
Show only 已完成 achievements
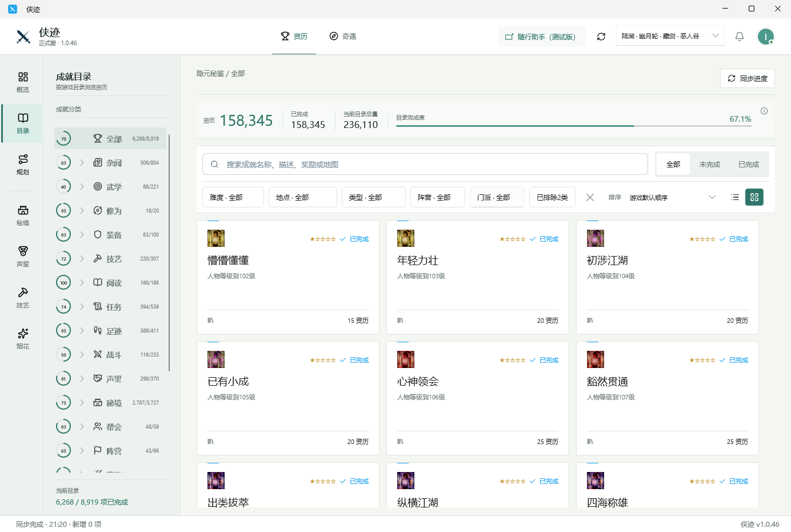(749, 164)
